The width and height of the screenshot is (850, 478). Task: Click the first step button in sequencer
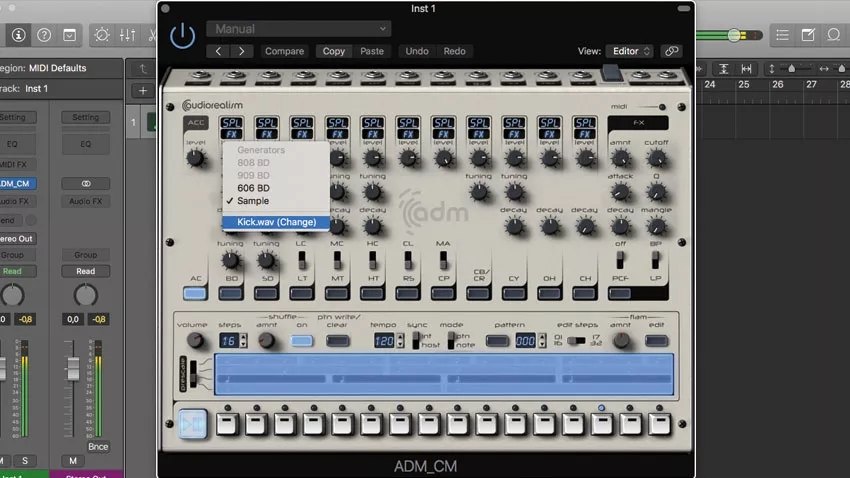[x=227, y=424]
